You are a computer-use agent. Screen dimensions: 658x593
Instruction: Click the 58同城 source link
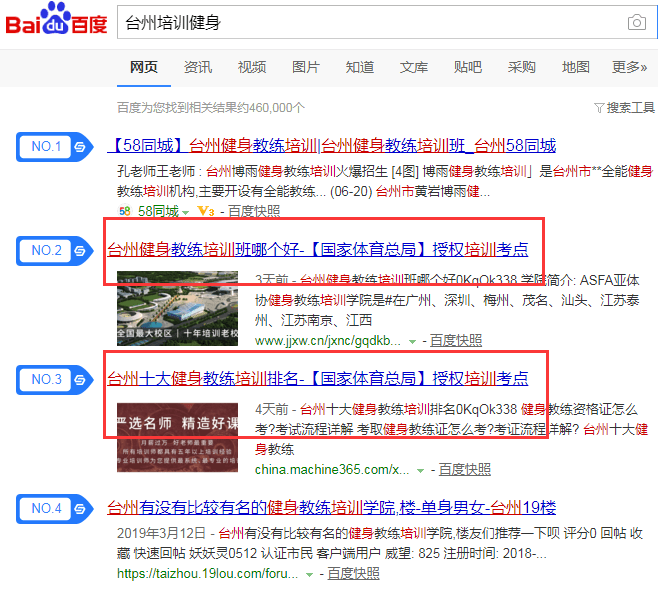pos(158,211)
